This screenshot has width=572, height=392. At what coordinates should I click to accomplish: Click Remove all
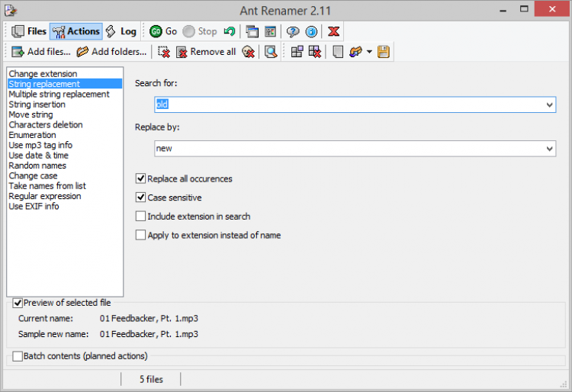coord(206,52)
